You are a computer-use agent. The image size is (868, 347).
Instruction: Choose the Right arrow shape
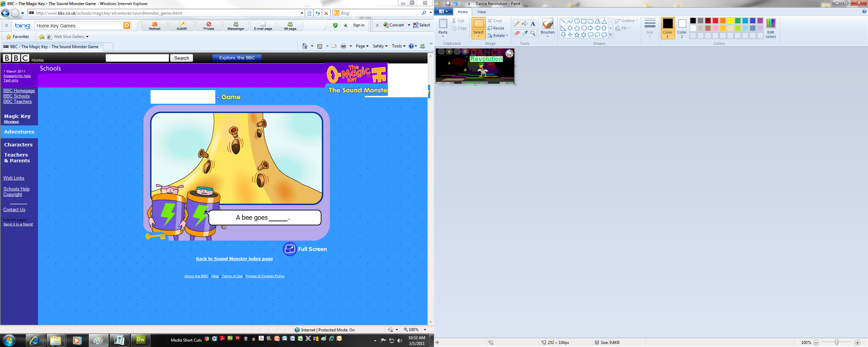coord(590,28)
